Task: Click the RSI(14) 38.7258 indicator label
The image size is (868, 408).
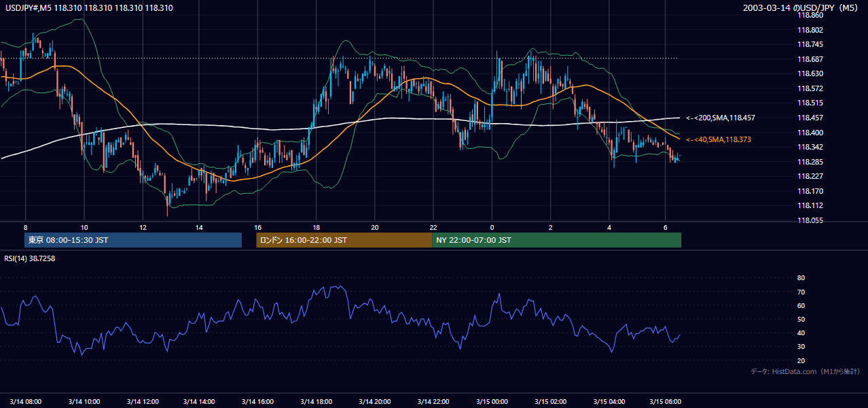Action: 29,258
